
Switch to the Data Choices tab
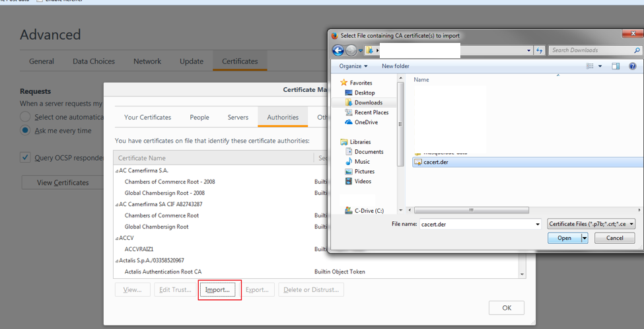[x=94, y=61]
